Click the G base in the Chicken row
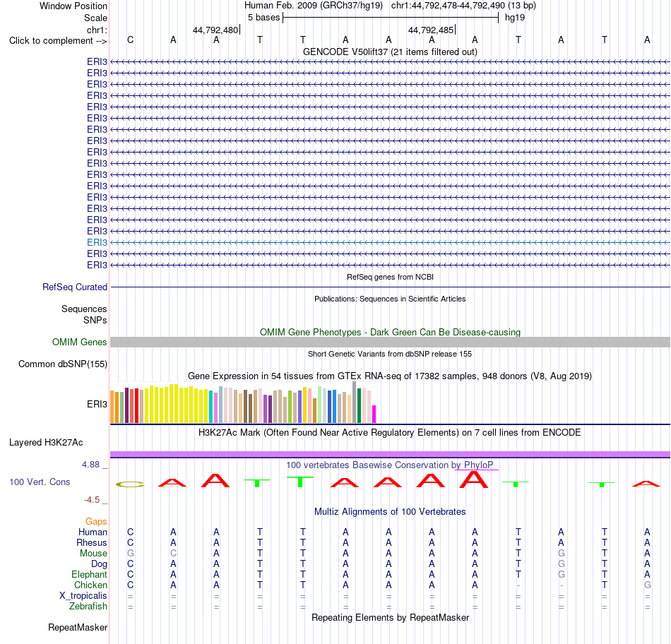Screen dimensions: 671x644 coord(647,585)
